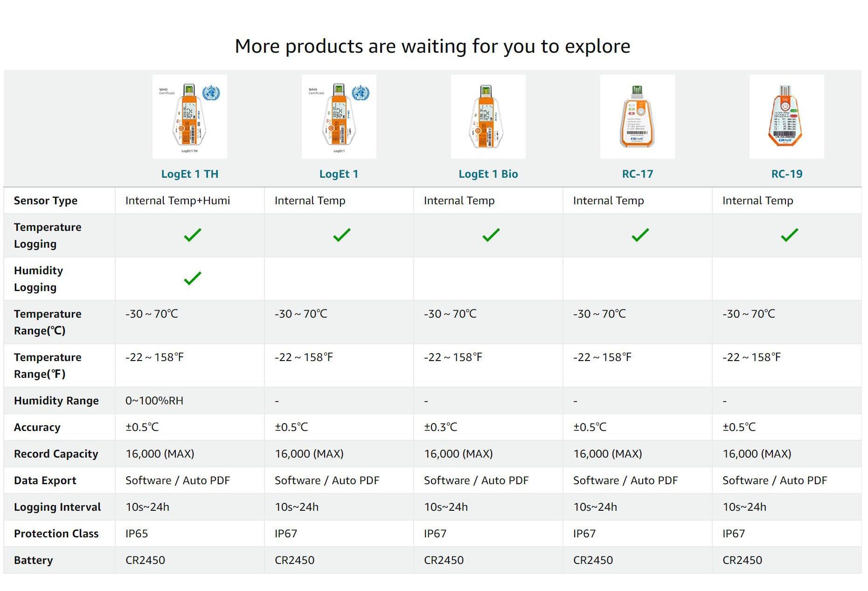Click the ±0.3℃ accuracy value
This screenshot has width=868, height=591.
click(x=440, y=427)
